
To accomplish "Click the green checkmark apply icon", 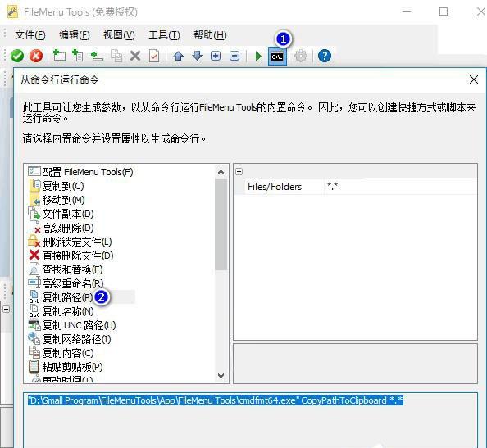I will click(x=17, y=57).
